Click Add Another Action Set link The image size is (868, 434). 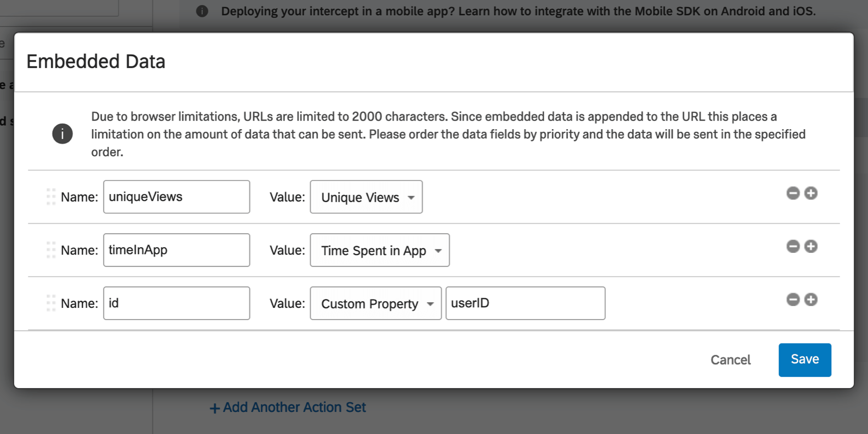tap(288, 407)
